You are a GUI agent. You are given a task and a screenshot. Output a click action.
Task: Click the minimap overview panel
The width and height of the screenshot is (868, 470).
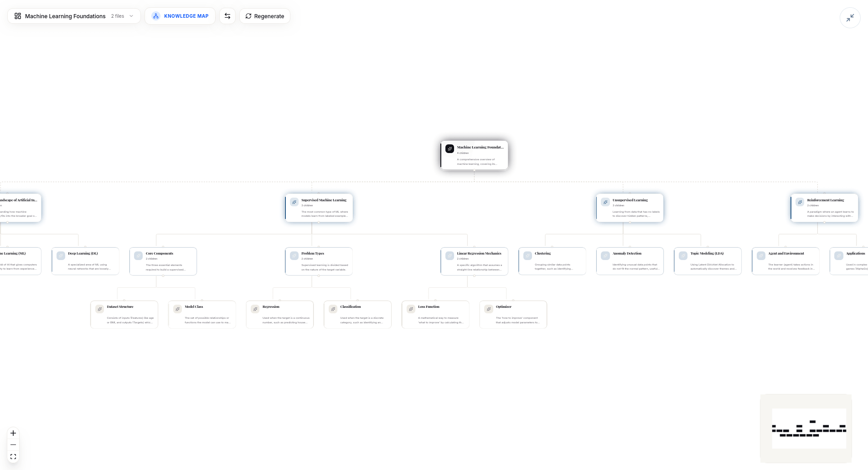(806, 428)
